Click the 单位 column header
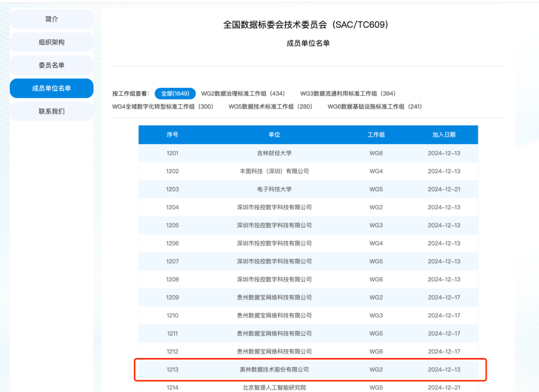The width and height of the screenshot is (539, 392). tap(274, 135)
